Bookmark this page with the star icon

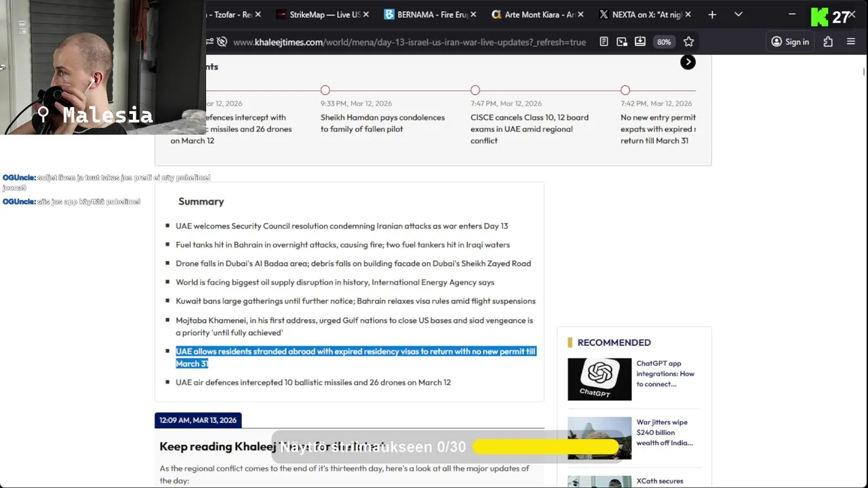[688, 42]
